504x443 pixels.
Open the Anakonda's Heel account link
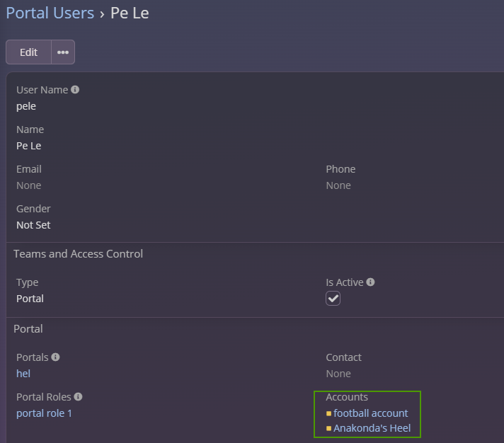(x=372, y=428)
